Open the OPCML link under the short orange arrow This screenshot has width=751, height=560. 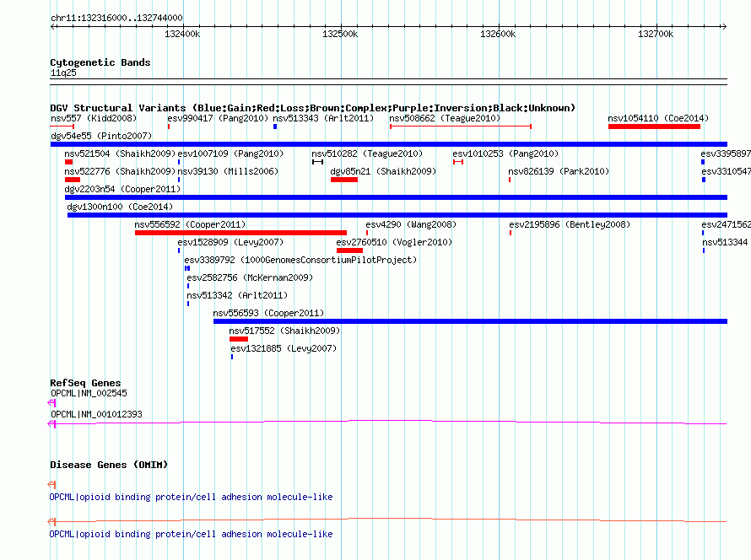(x=191, y=498)
